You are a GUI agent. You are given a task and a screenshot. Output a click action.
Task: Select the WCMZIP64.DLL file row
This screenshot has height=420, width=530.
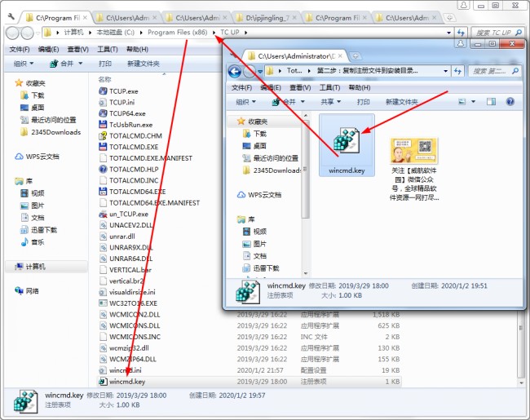(250, 359)
